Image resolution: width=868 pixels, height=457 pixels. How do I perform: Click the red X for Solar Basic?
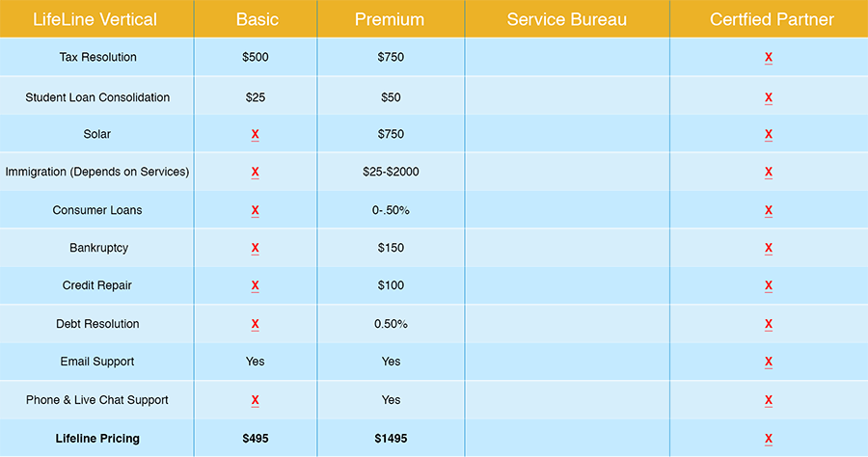point(256,134)
